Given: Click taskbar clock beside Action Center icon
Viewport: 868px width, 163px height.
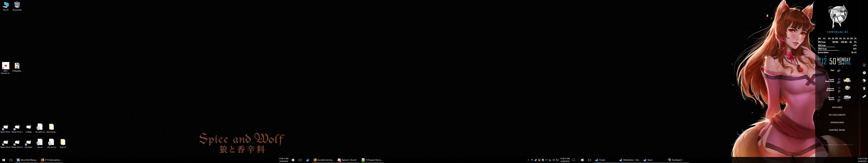Looking at the screenshot, I should click(x=565, y=160).
